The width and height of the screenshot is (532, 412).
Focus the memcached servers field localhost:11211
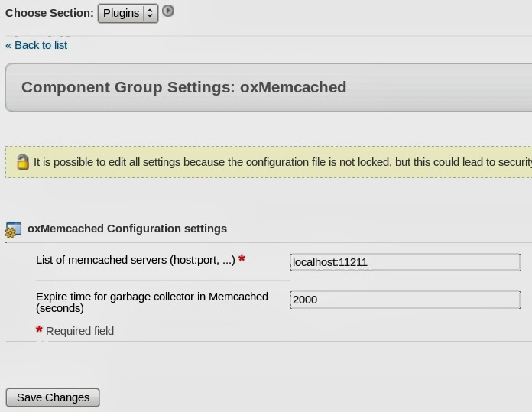click(x=405, y=262)
